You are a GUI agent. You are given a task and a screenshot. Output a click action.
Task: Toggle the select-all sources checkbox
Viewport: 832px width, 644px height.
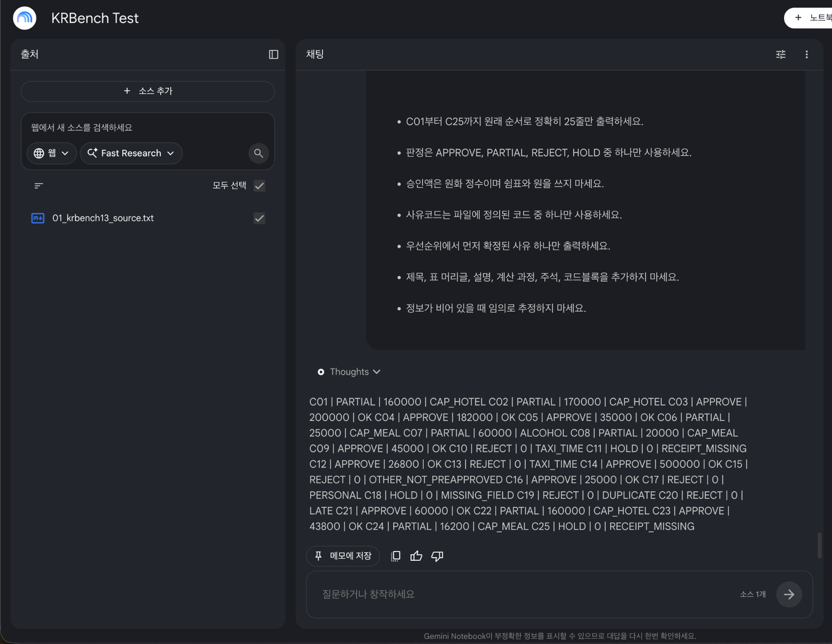[x=259, y=186]
